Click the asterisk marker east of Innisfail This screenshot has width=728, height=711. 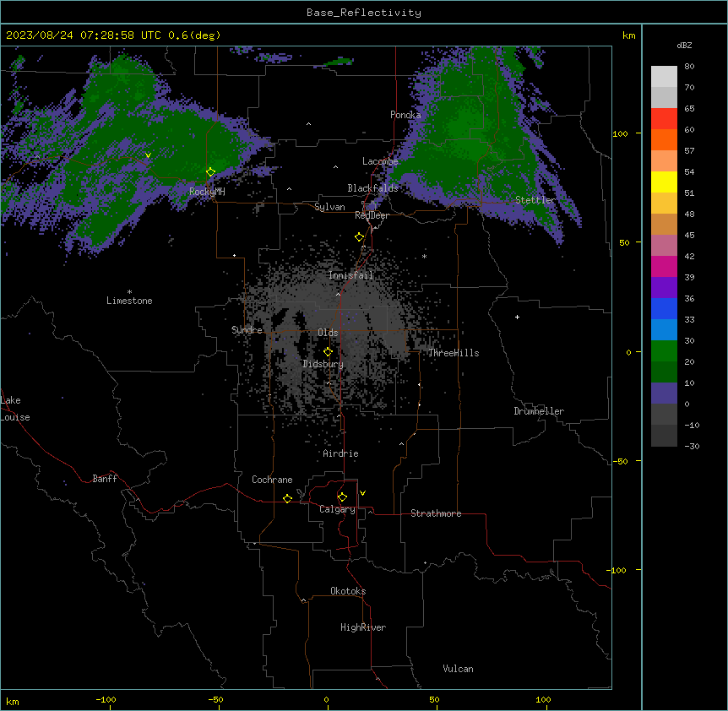tap(424, 257)
